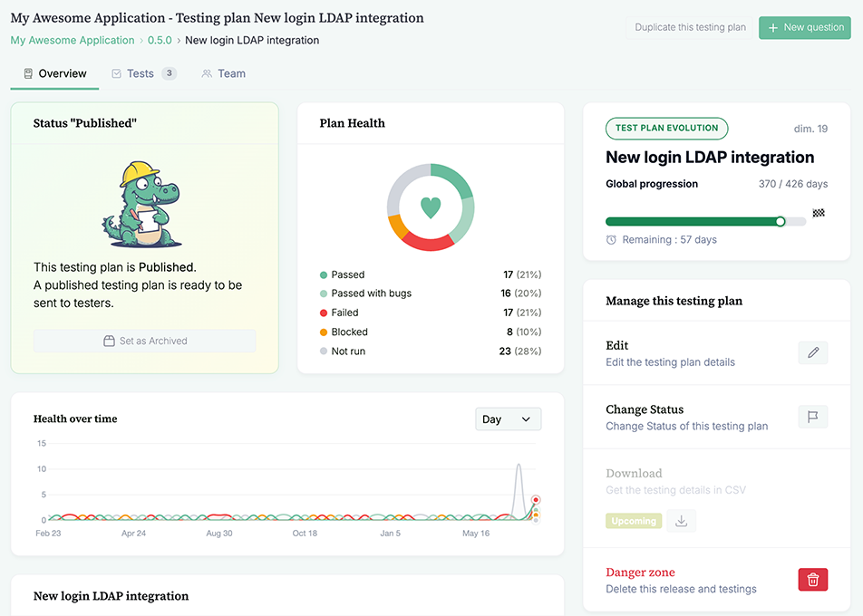The width and height of the screenshot is (863, 616).
Task: Click the dim. 19 date label
Action: [x=810, y=129]
